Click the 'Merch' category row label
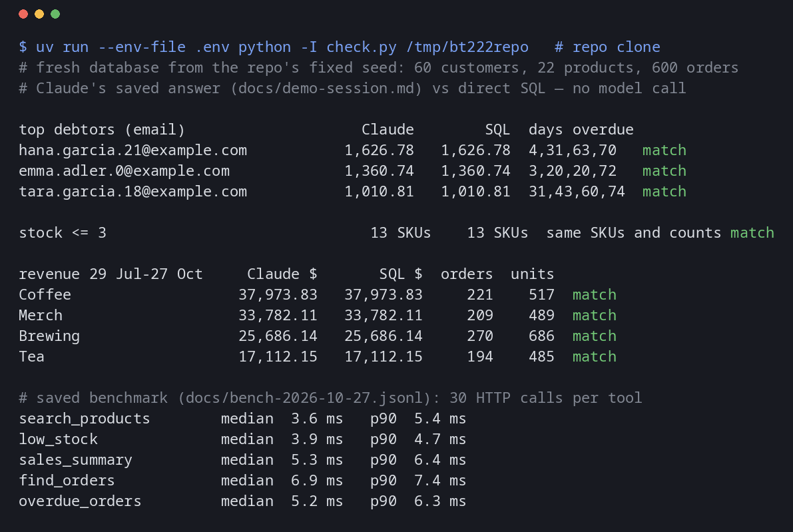793x532 pixels. click(41, 316)
